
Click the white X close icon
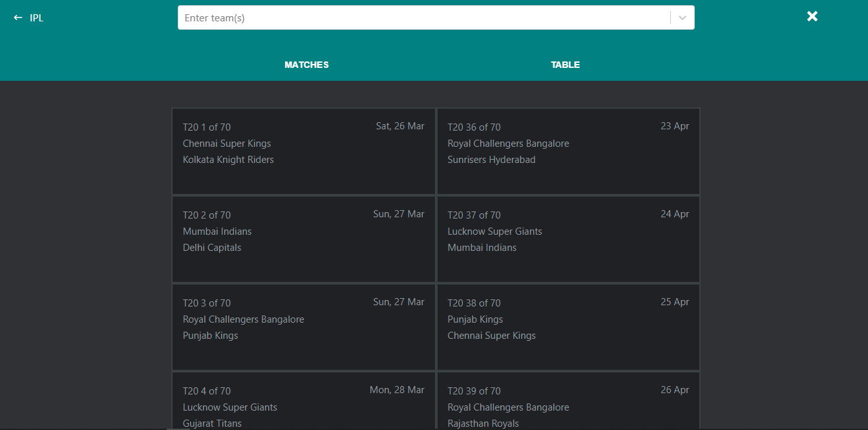coord(812,16)
